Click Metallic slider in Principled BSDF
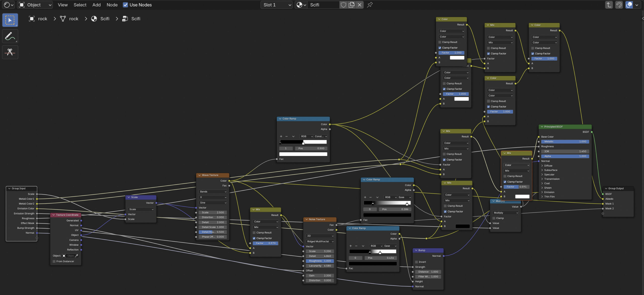This screenshot has height=295, width=644. pyautogui.click(x=565, y=142)
